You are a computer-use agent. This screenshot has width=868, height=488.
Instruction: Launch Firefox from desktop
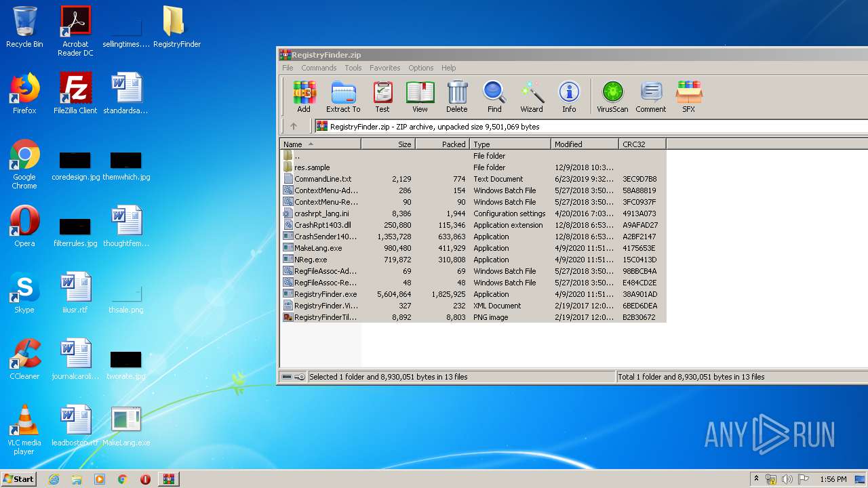tap(24, 94)
